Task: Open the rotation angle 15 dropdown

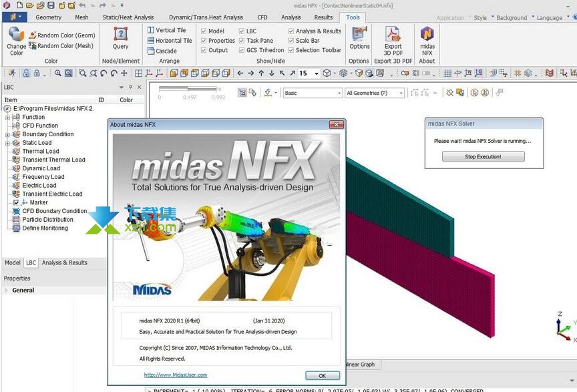Action: [317, 73]
